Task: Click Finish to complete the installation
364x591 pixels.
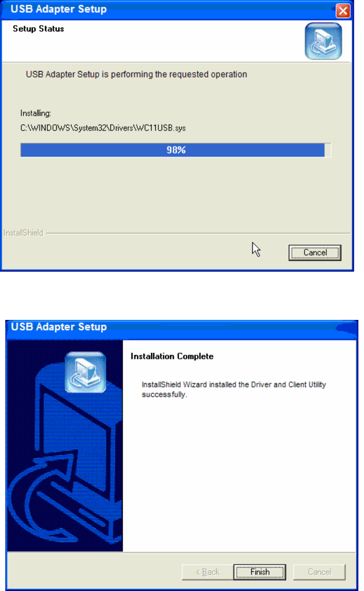Action: point(260,572)
